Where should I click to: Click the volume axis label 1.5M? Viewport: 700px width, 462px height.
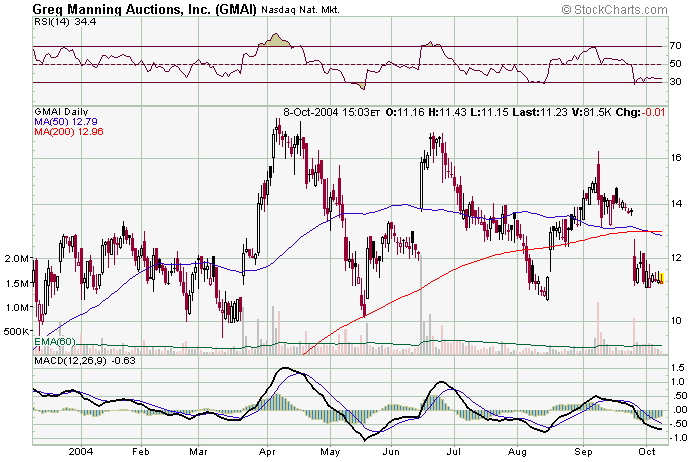pyautogui.click(x=18, y=283)
